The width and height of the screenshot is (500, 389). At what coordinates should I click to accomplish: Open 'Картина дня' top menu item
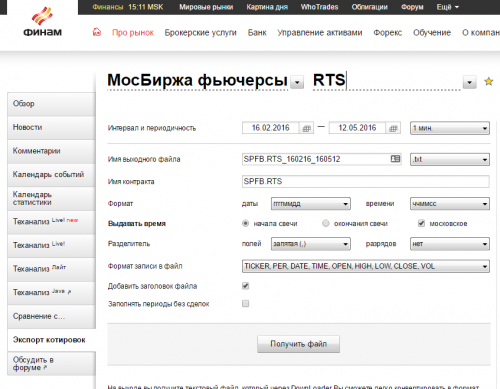(x=267, y=7)
